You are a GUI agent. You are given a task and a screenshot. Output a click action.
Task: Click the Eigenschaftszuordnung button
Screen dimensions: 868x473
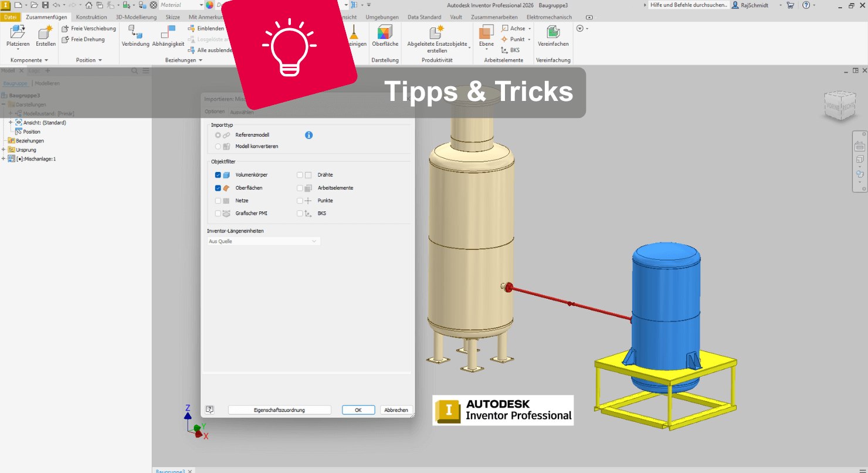[x=280, y=410]
